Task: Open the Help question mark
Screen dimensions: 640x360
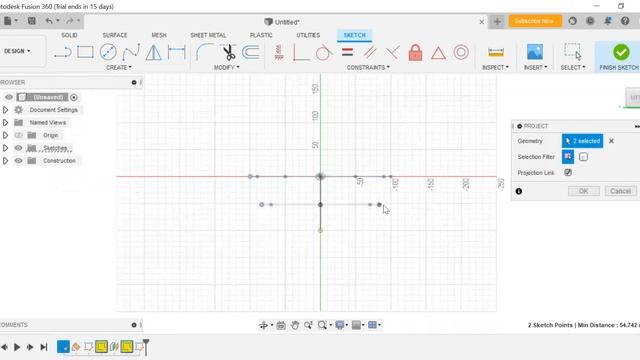Action: (x=625, y=21)
